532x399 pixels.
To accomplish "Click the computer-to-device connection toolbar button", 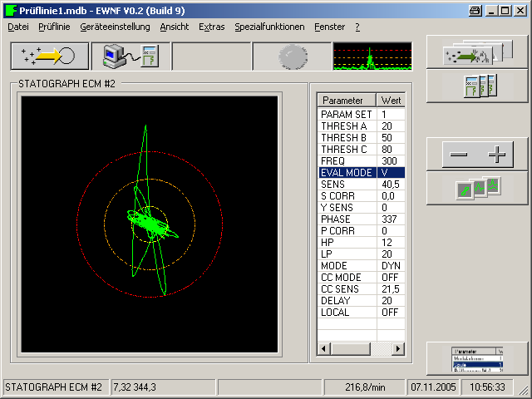I will click(x=131, y=56).
